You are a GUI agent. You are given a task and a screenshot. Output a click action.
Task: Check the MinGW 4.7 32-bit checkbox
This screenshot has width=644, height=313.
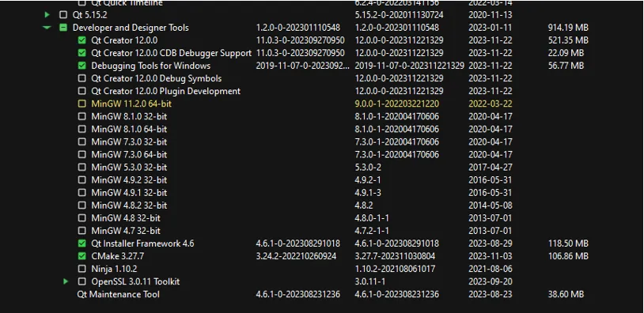tap(82, 231)
